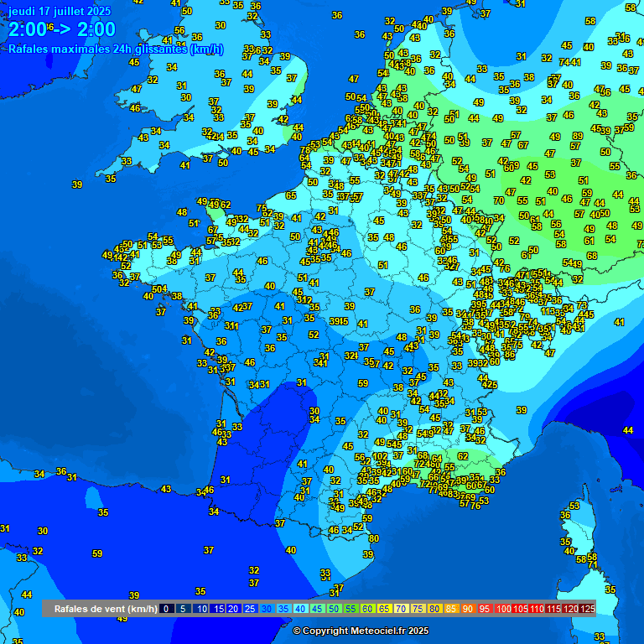Click the blue legend swatch labeled 25

coord(250,609)
